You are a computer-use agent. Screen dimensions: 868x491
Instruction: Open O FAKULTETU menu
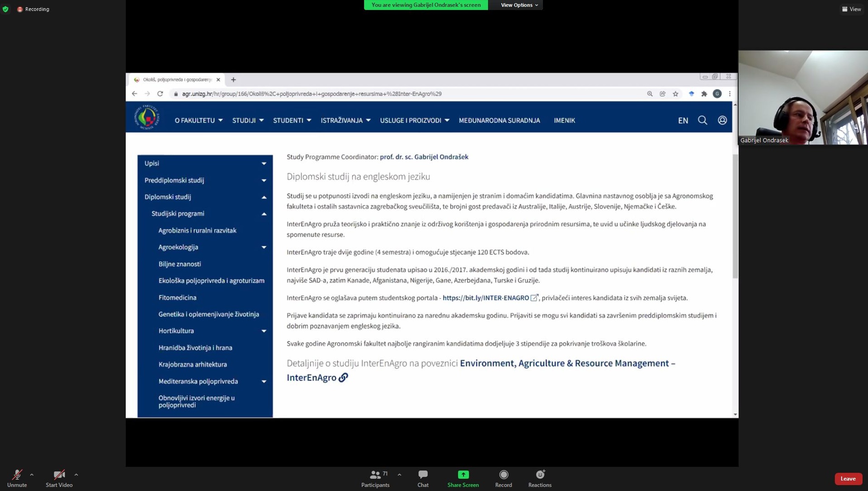click(198, 120)
